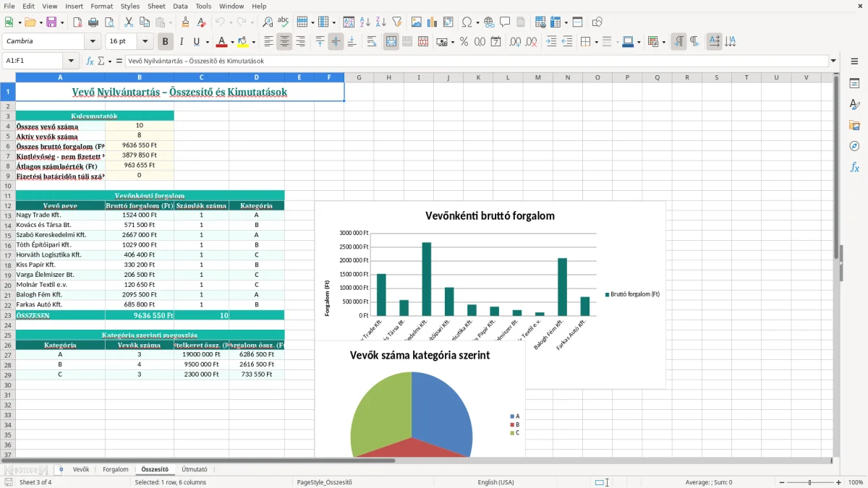Click the AutoFilter funnel icon
This screenshot has height=488, width=868.
click(x=397, y=22)
